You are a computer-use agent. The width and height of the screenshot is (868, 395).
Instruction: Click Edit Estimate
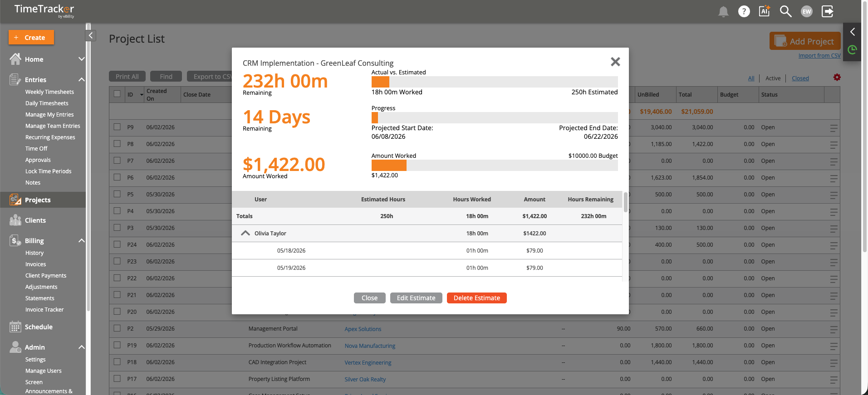(416, 298)
